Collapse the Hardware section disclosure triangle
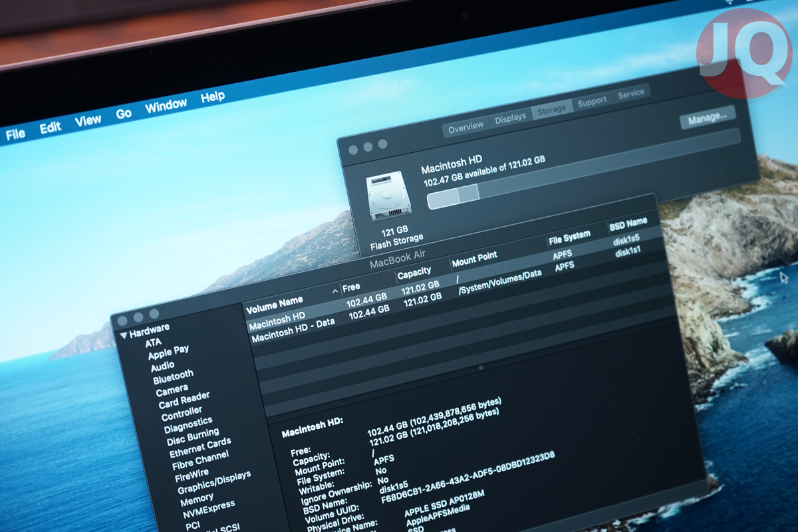Viewport: 798px width, 532px height. click(x=123, y=334)
